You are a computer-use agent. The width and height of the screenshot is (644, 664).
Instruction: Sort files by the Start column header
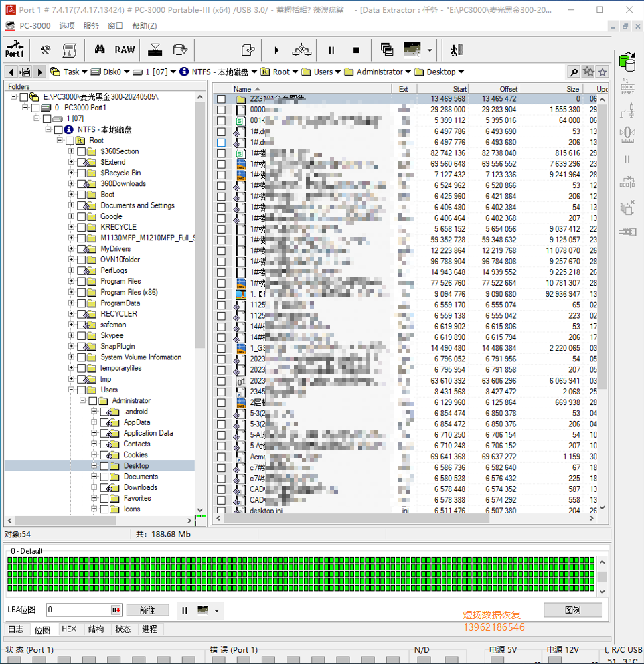[442, 89]
